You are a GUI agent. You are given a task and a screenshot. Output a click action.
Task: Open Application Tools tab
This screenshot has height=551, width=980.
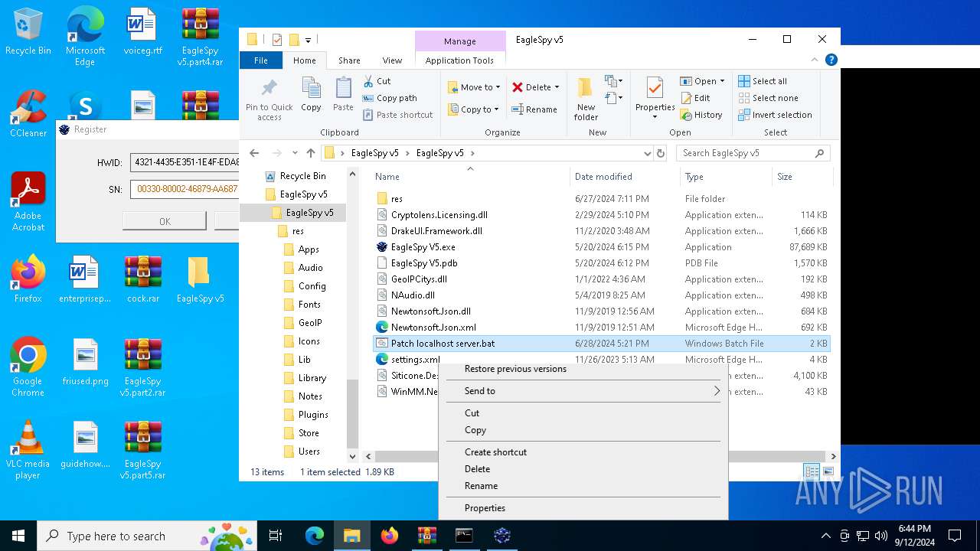point(459,60)
